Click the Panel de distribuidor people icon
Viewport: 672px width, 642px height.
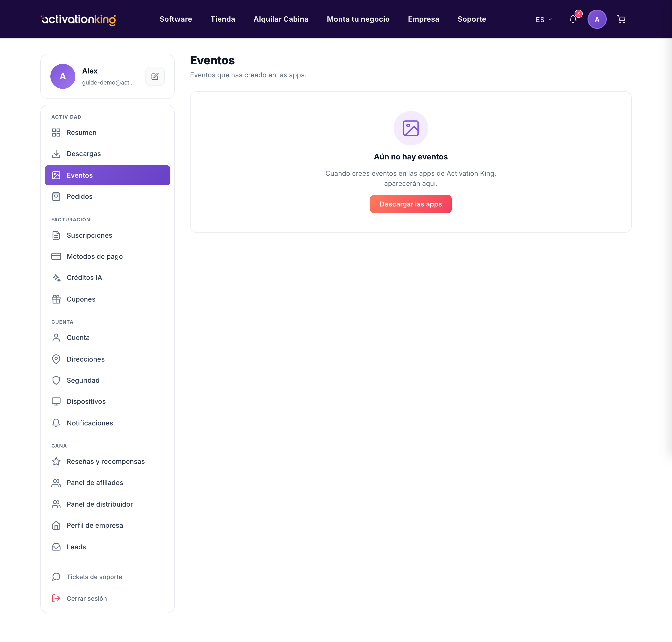[x=56, y=504]
